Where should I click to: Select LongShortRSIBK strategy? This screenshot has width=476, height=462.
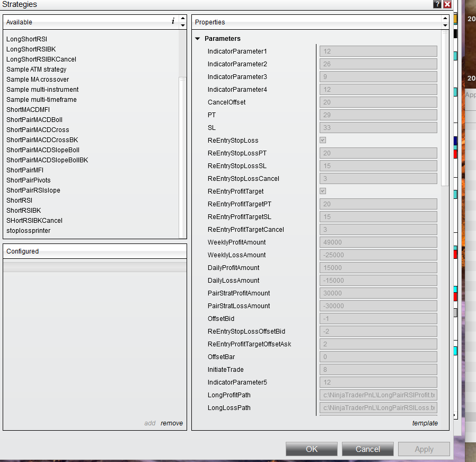[x=31, y=49]
